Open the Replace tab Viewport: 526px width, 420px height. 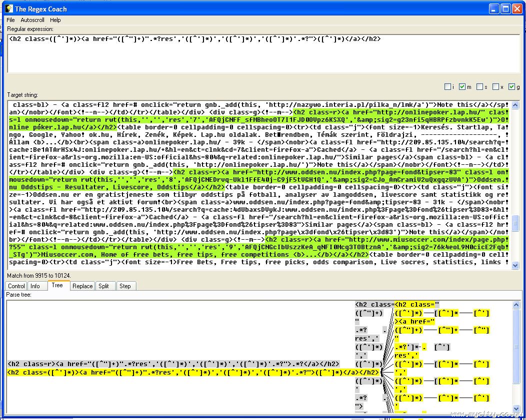pyautogui.click(x=82, y=286)
